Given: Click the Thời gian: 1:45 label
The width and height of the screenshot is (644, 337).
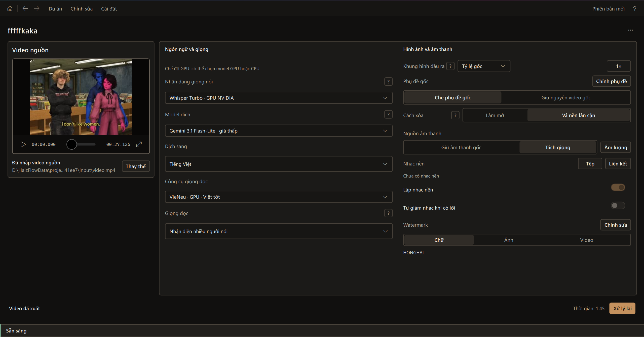Looking at the screenshot, I should [x=589, y=309].
